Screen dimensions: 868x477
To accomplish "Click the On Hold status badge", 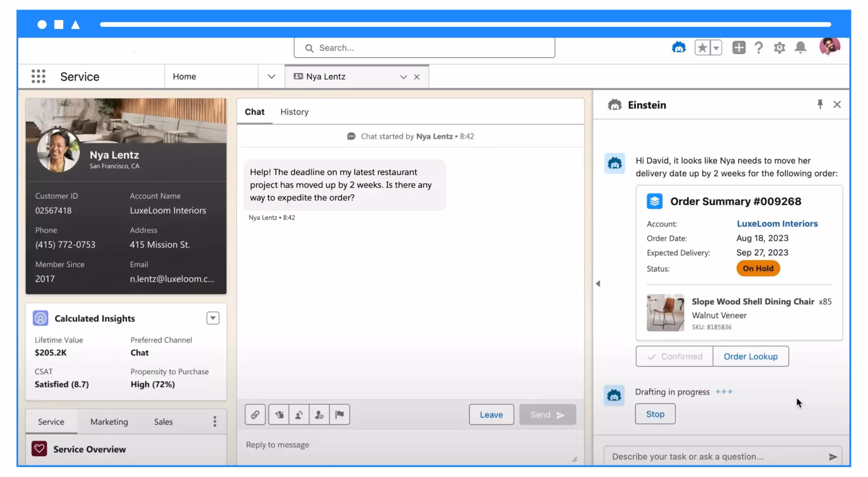I will pos(758,268).
